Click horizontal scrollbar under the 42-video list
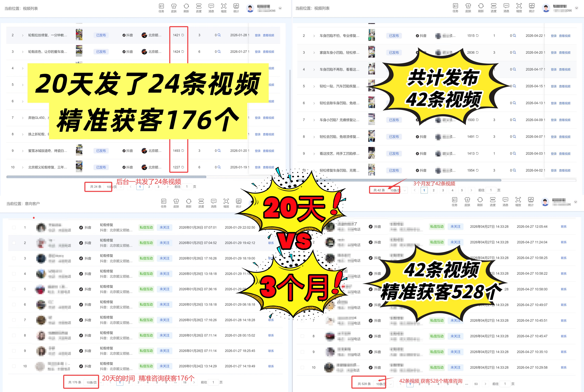Image resolution: width=584 pixels, height=392 pixels. pyautogui.click(x=399, y=180)
